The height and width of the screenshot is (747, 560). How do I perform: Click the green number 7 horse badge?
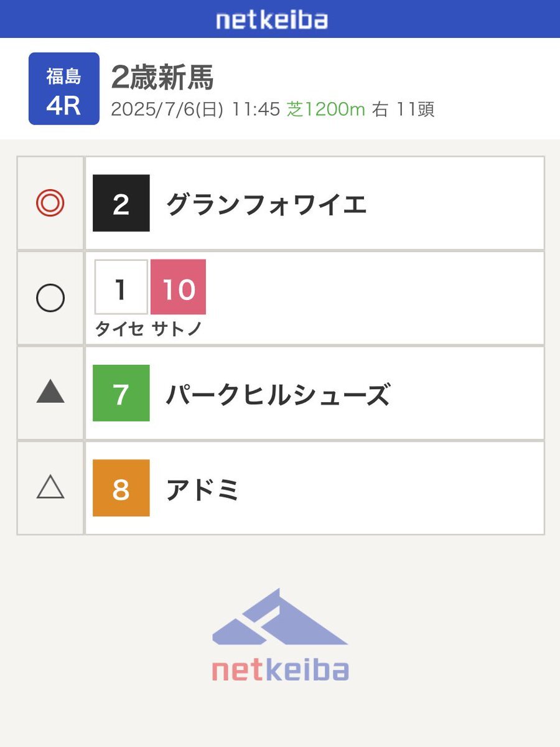tap(121, 393)
